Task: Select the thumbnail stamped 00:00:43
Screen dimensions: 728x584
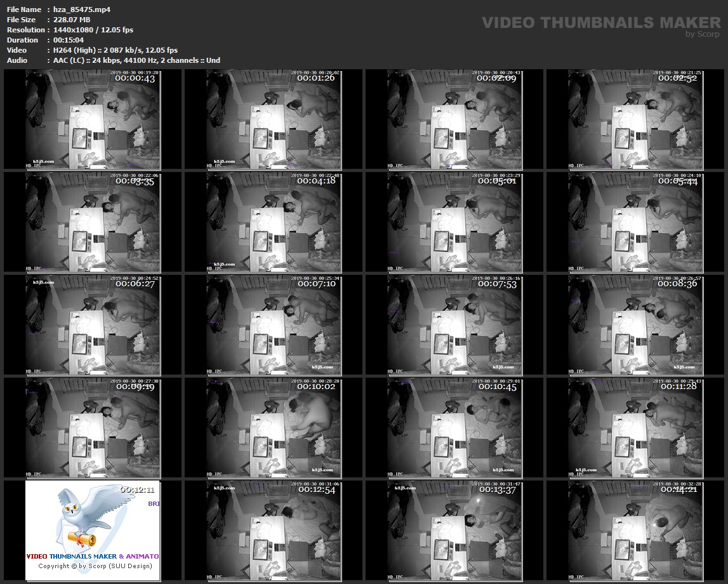Action: pos(93,119)
